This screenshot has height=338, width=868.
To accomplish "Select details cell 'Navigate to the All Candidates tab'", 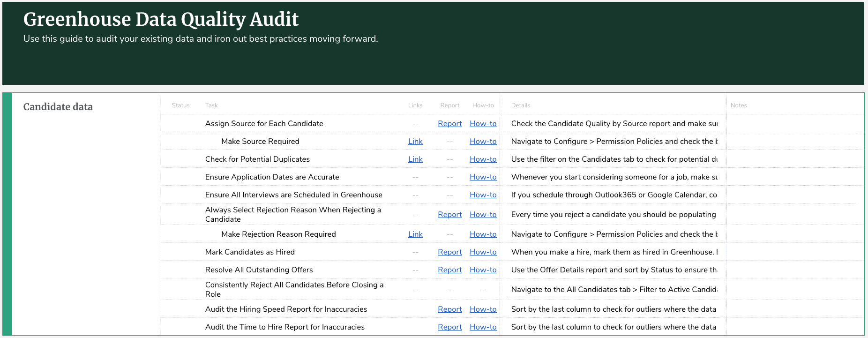I will point(614,289).
